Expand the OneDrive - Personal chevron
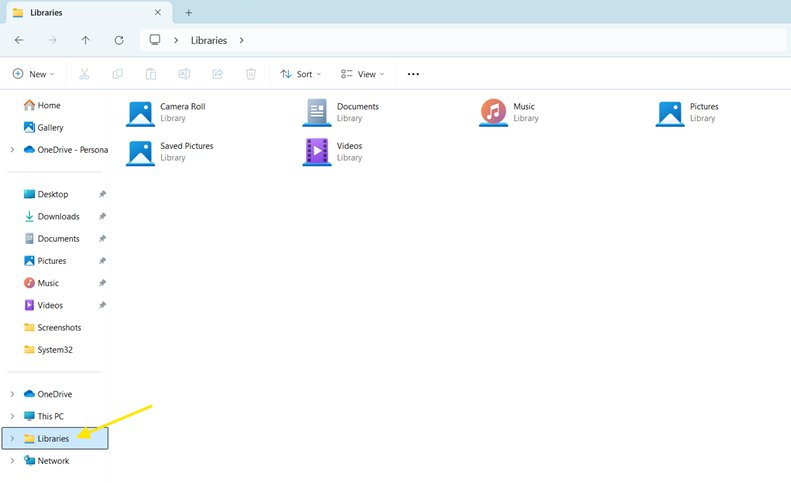 (x=12, y=150)
